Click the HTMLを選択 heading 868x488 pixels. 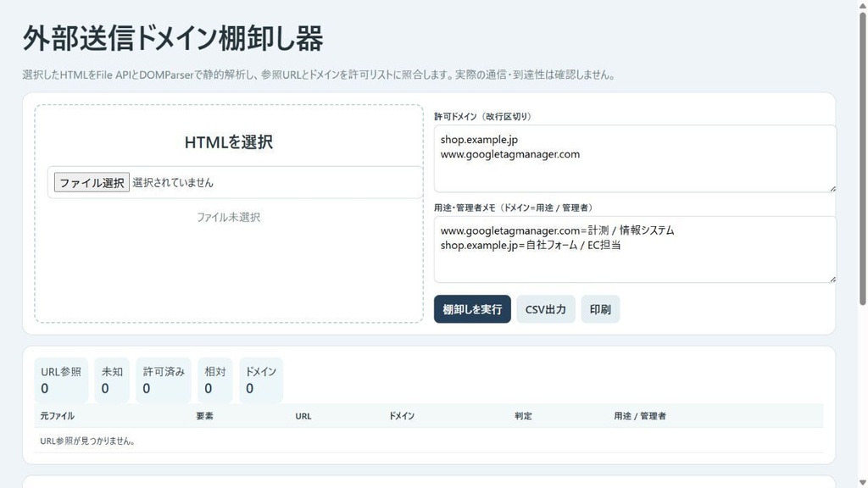229,142
